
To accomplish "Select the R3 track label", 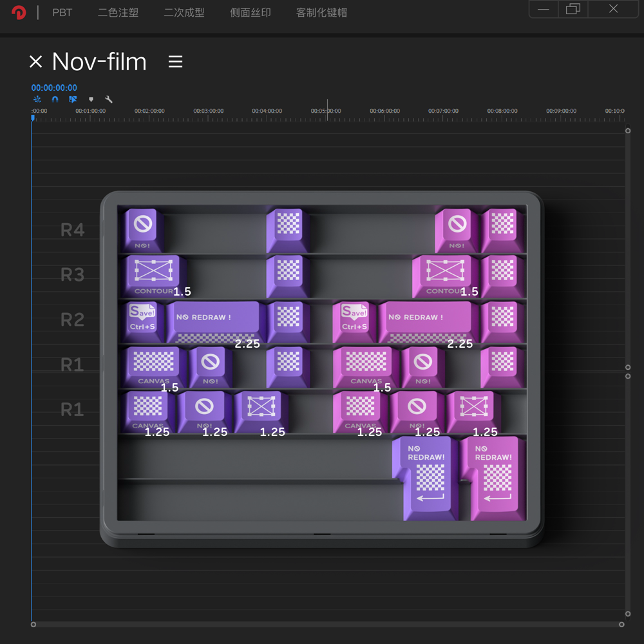I will click(73, 274).
